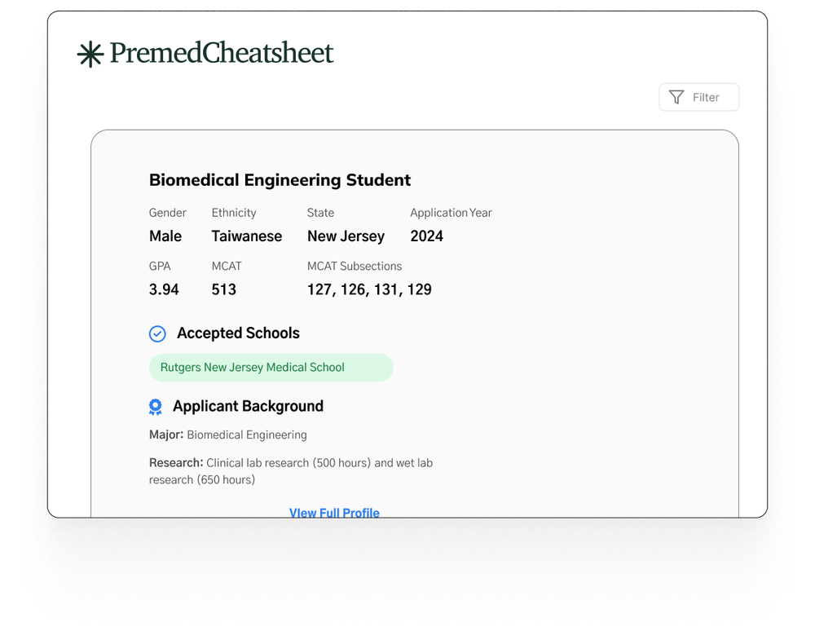Select the State value New Jersey
Screen dimensions: 815x644
(346, 236)
